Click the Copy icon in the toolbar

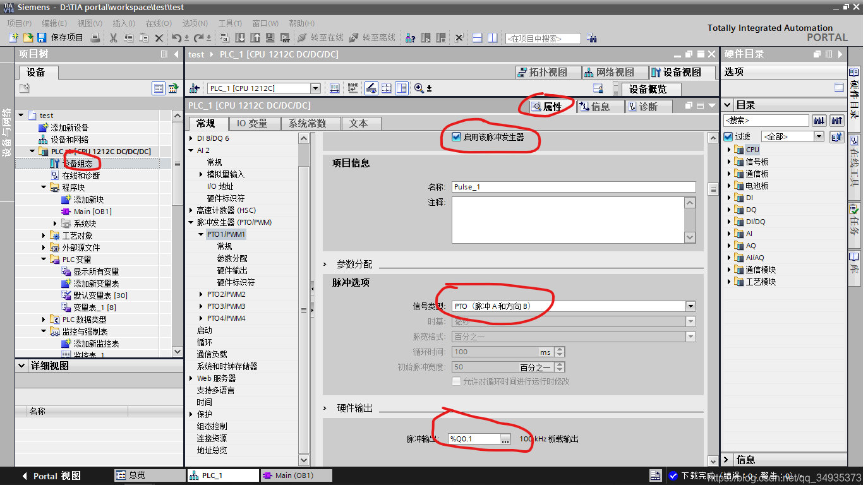pyautogui.click(x=128, y=38)
